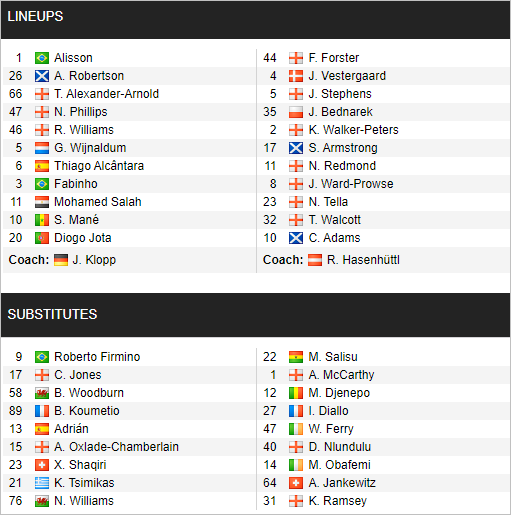Click the Denmark flag beside J. Vestergaard
This screenshot has height=515, width=511.
click(x=296, y=76)
